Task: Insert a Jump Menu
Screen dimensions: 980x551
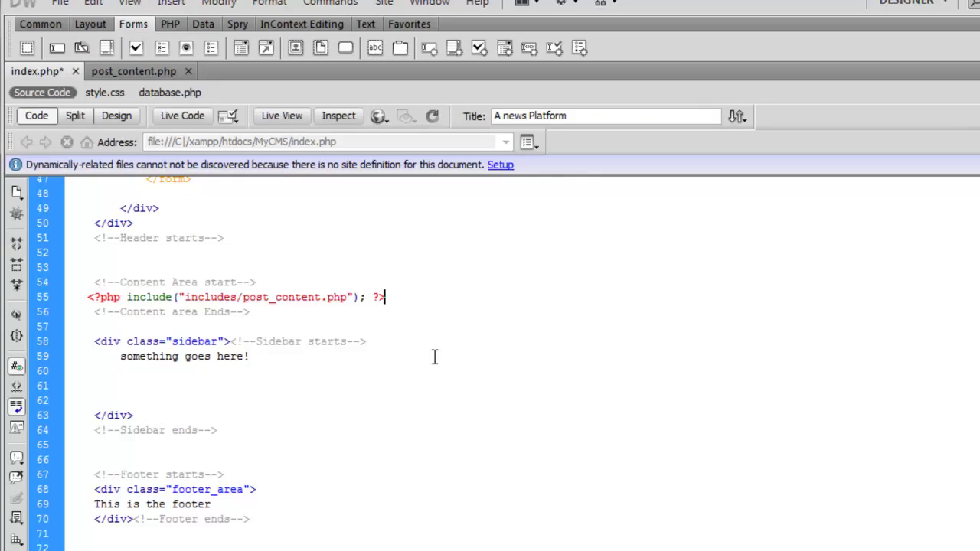Action: 266,48
